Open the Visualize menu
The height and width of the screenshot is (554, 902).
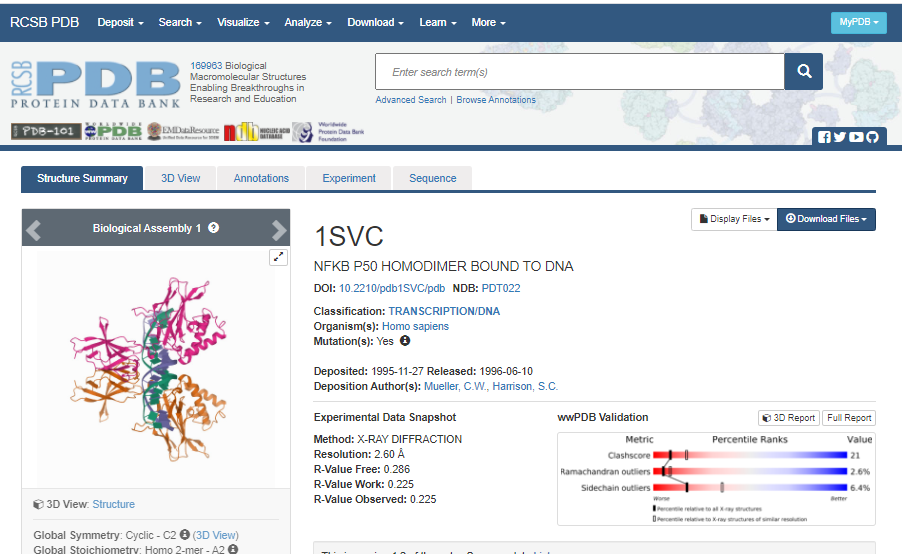(x=244, y=22)
